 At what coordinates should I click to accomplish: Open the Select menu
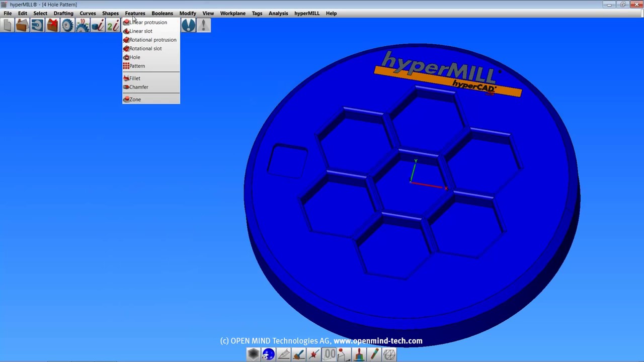[40, 14]
